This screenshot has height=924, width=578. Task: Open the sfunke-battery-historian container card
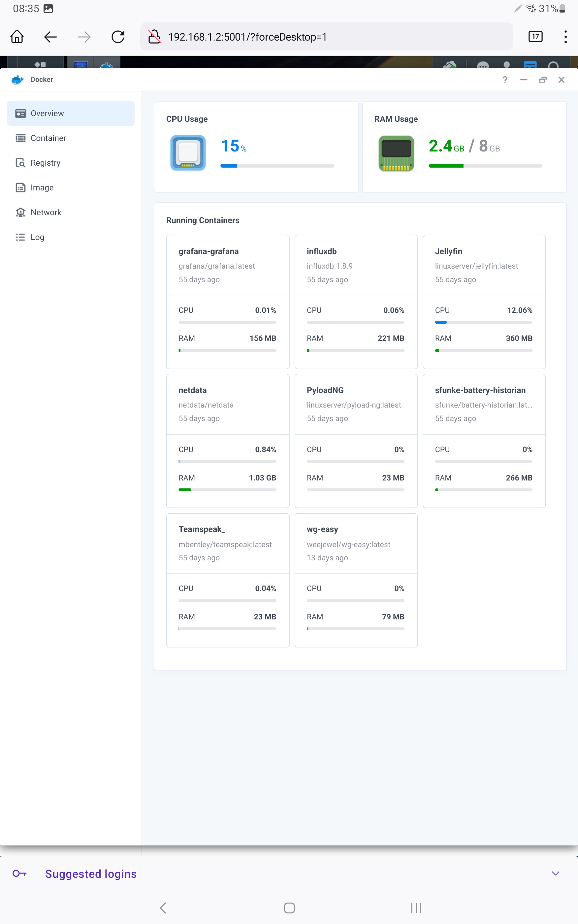pyautogui.click(x=484, y=441)
